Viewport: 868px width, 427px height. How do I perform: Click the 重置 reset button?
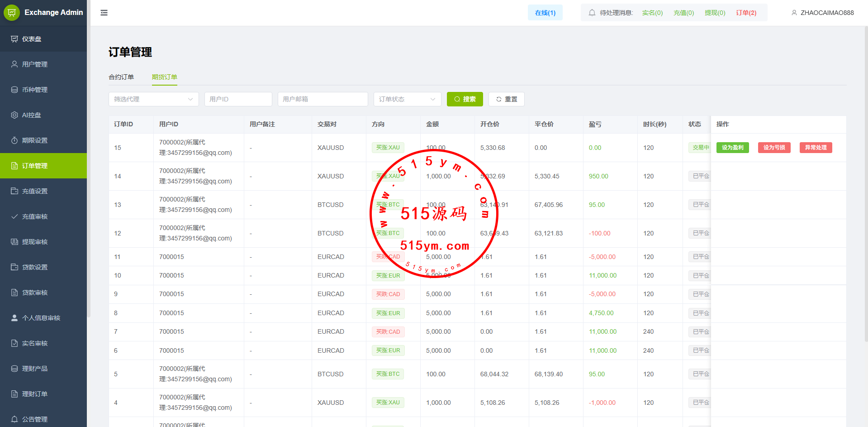coord(506,99)
